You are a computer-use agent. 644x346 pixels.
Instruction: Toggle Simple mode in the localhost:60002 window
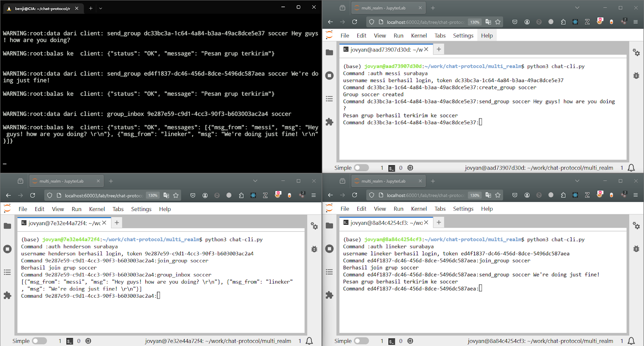click(361, 168)
